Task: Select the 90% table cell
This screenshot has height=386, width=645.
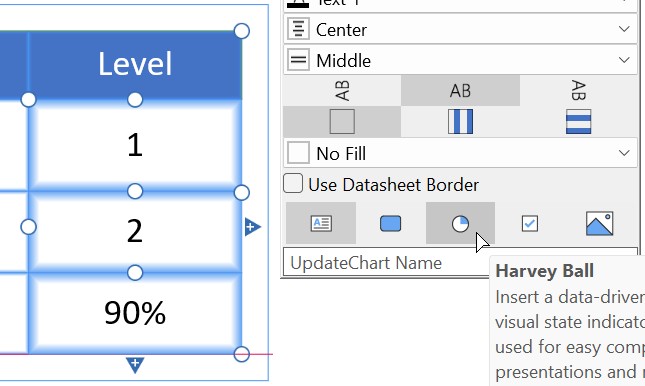Action: tap(135, 313)
